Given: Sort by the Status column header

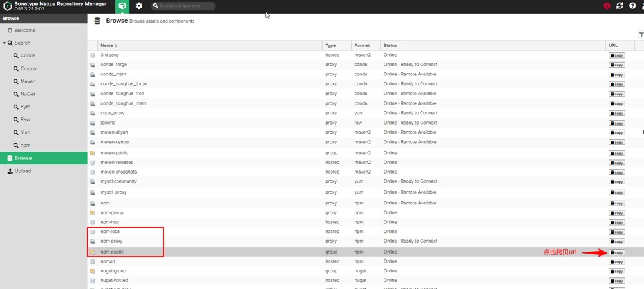Looking at the screenshot, I should point(493,45).
